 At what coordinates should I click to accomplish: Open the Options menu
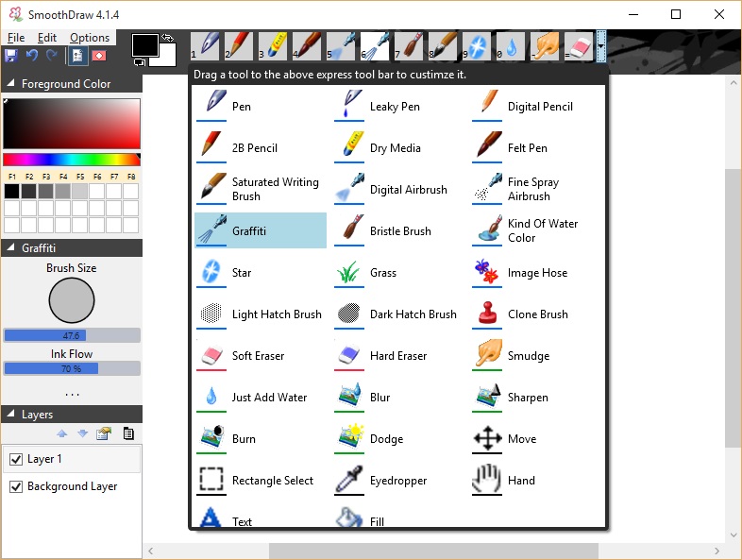[x=90, y=38]
